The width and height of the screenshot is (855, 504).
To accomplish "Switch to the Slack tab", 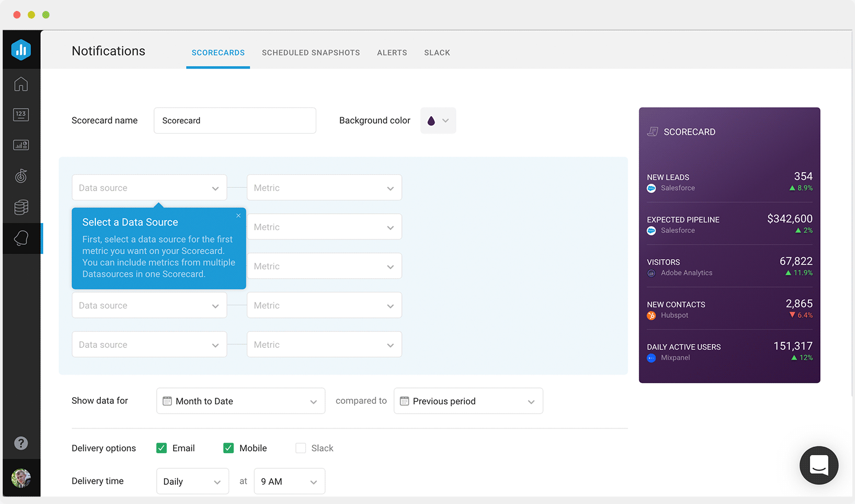I will coord(437,53).
